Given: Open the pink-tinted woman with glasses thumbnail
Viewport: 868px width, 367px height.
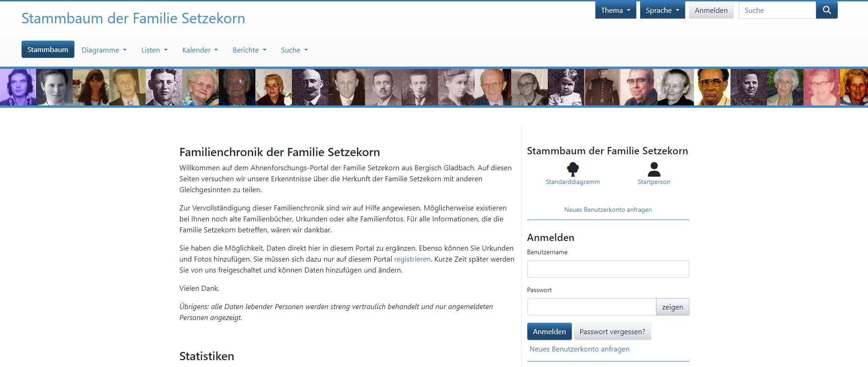Looking at the screenshot, I should point(822,87).
